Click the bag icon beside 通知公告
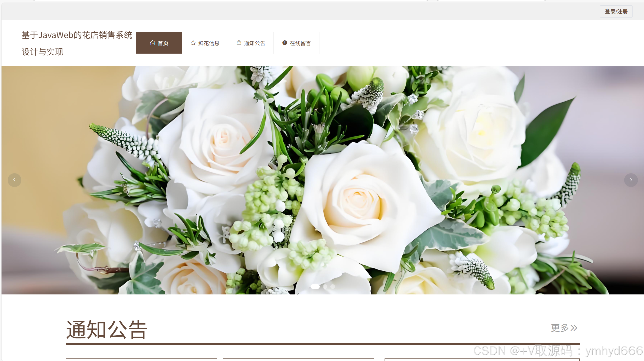The height and width of the screenshot is (361, 644). (239, 43)
